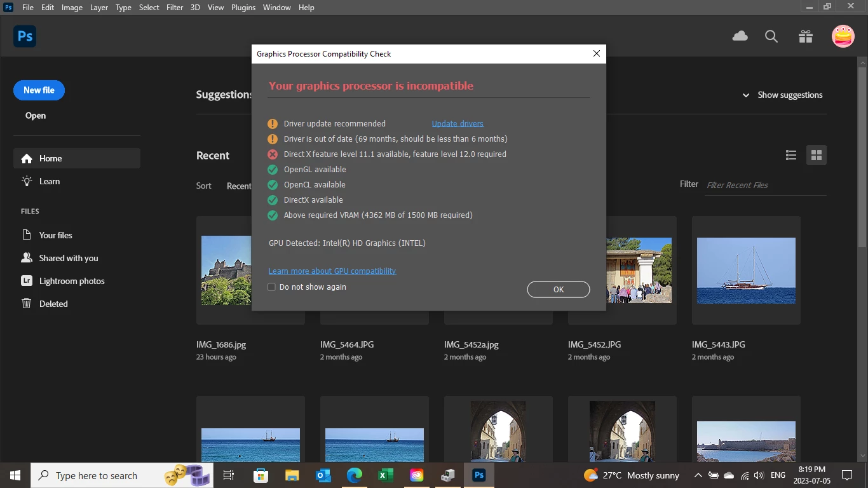Click GPU Detected: Intel(R) HD Graphics text

coord(347,243)
